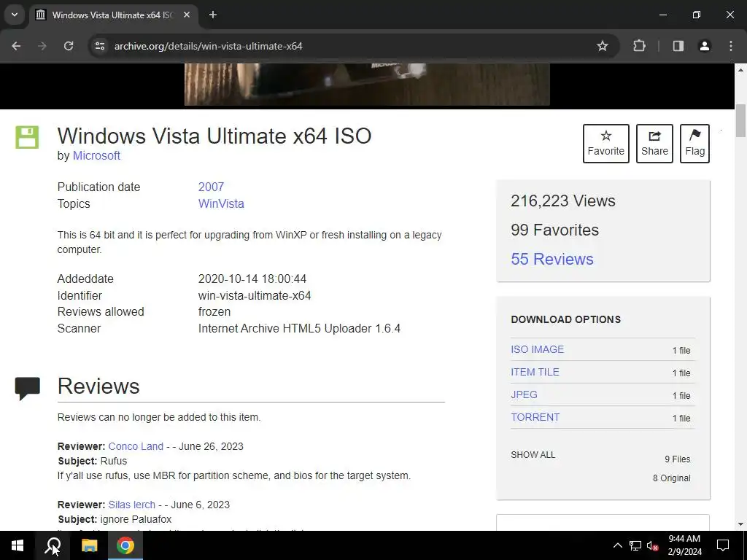
Task: Open reviewer Conco Land profile link
Action: (136, 446)
